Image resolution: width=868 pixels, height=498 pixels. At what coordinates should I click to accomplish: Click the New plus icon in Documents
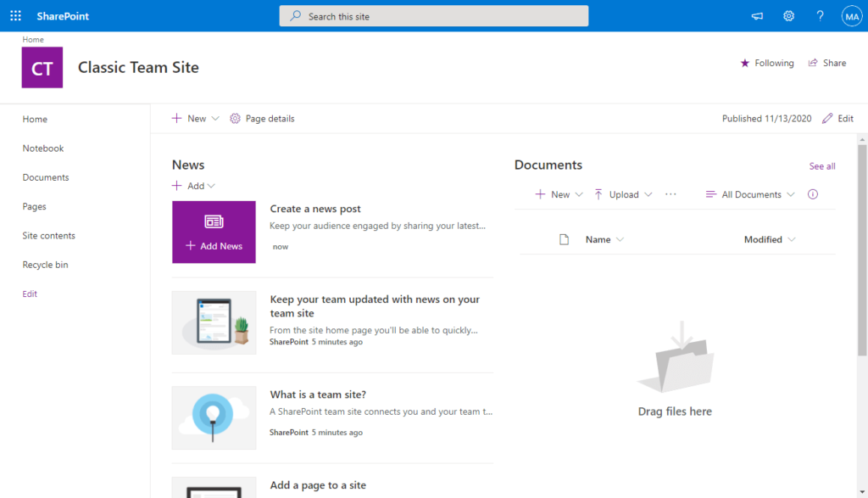point(540,194)
